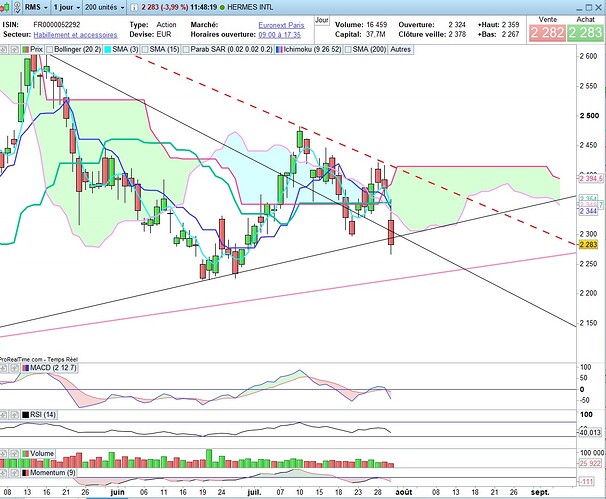Viewport: 606px width, 499px height.
Task: Click the yellow 2 283 price marker
Action: (588, 244)
